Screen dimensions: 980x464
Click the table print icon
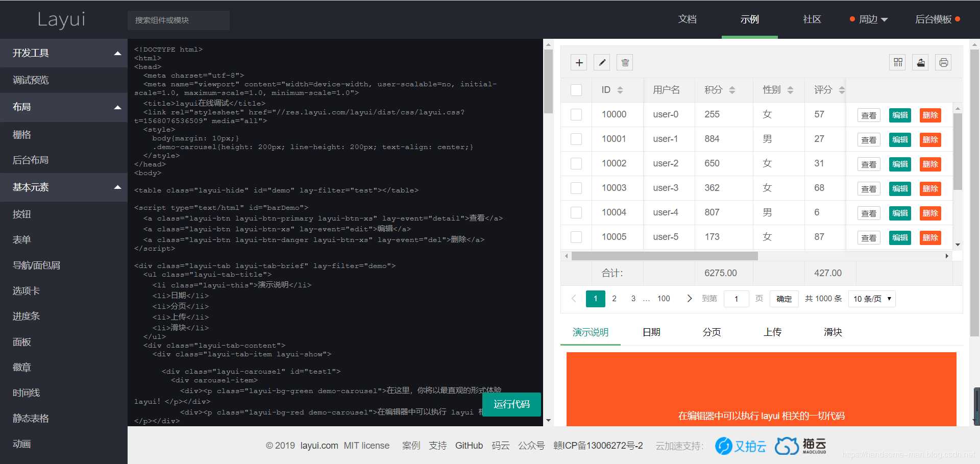[x=944, y=63]
